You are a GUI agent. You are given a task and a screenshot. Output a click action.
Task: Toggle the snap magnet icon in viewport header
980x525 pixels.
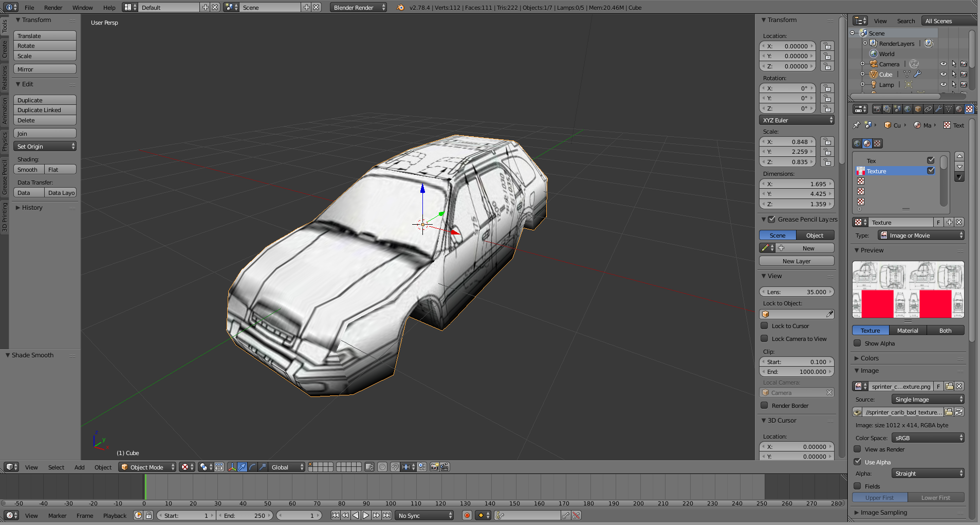395,467
